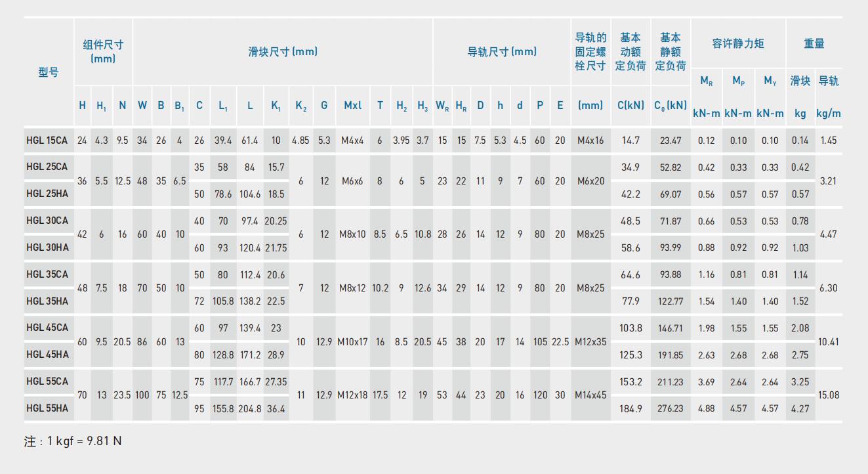Select the Mxl column subheader
This screenshot has height=474, width=868.
pyautogui.click(x=352, y=105)
